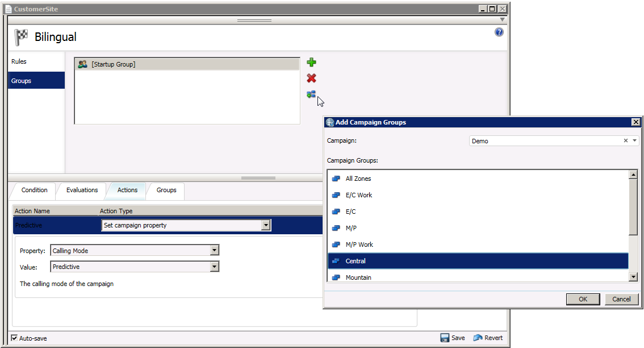Switch to the Condition tab
644x348 pixels.
click(x=34, y=190)
